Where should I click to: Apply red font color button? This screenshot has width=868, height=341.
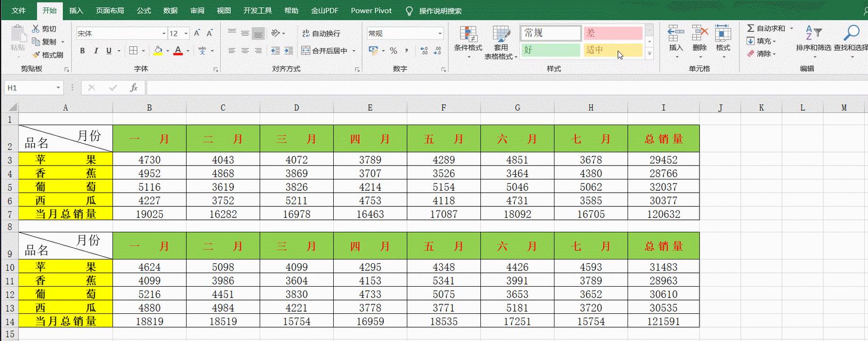click(x=178, y=51)
